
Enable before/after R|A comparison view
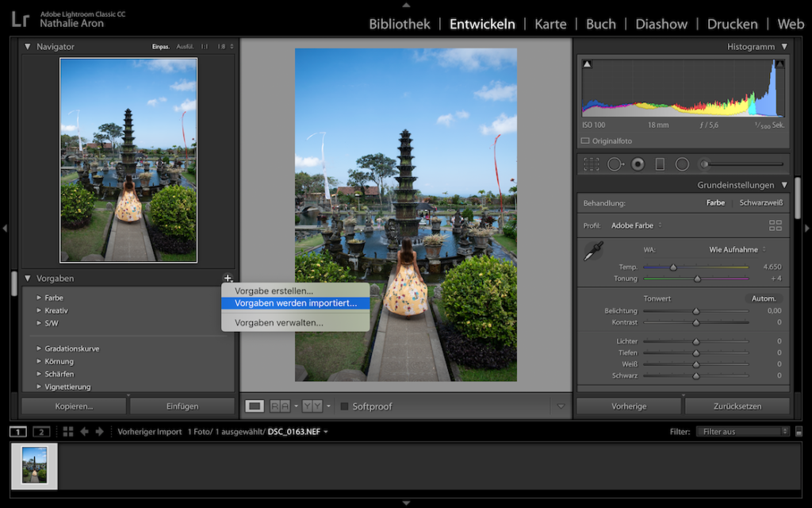[x=280, y=406]
